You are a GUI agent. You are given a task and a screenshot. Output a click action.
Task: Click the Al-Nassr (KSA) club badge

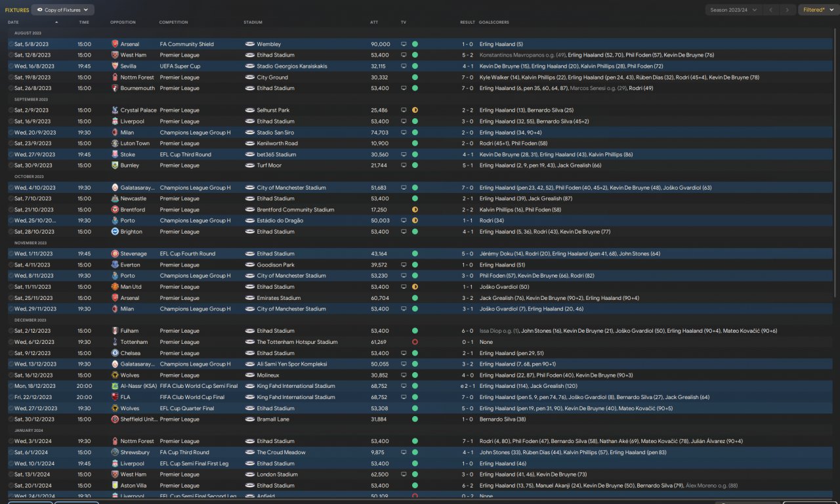(x=115, y=386)
